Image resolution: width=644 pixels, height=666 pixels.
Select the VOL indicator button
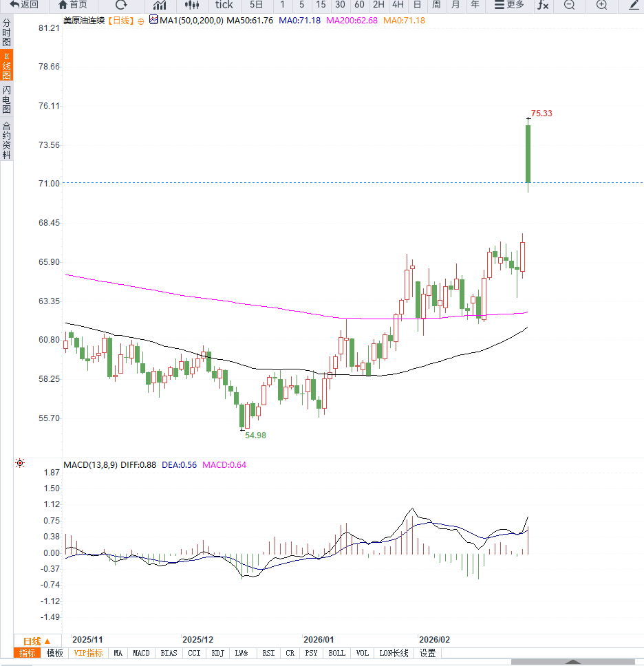(363, 653)
